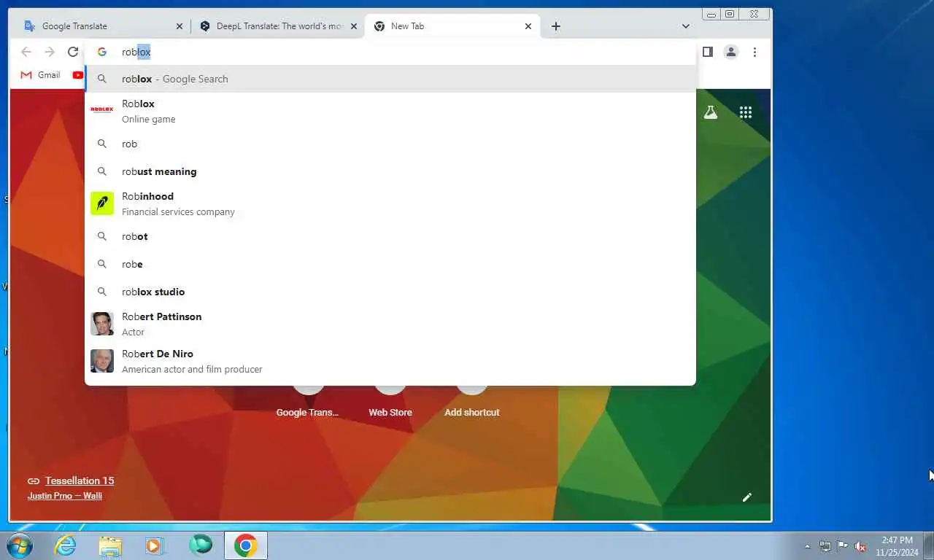
Task: Choose the 'roblox studio' suggestion
Action: (x=390, y=292)
